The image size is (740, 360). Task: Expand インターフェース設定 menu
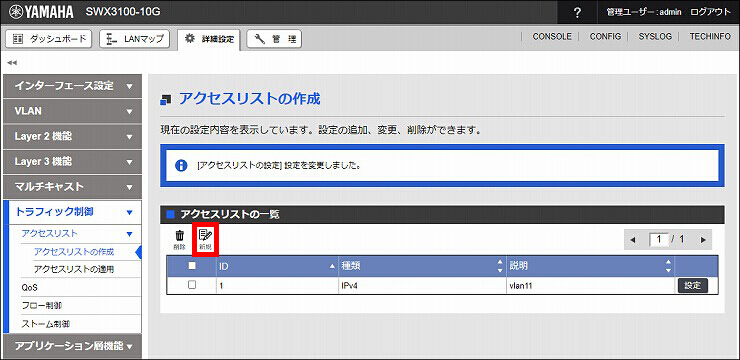[x=72, y=86]
